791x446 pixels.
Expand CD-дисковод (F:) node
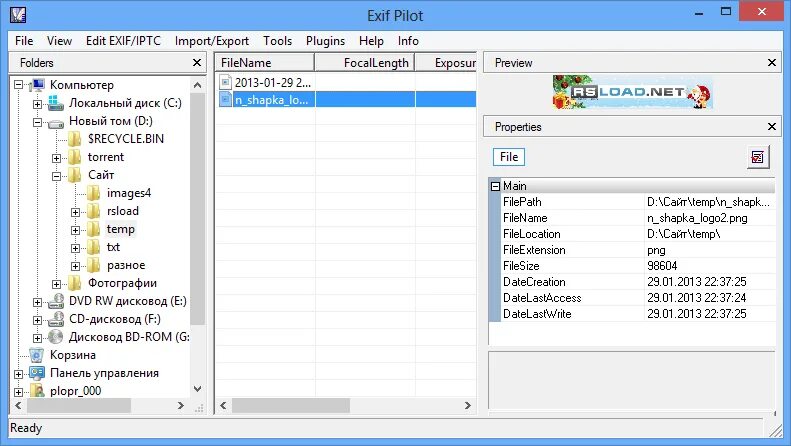(37, 320)
